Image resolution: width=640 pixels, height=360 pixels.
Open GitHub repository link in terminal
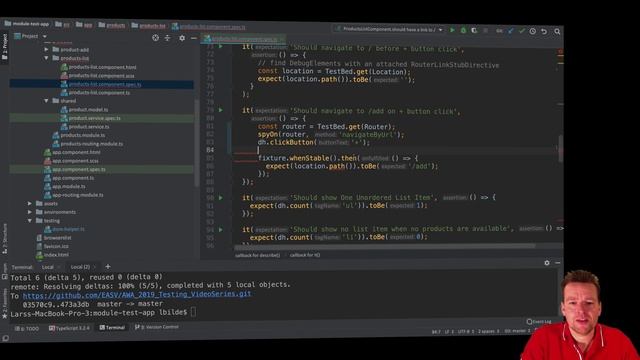tap(137, 294)
